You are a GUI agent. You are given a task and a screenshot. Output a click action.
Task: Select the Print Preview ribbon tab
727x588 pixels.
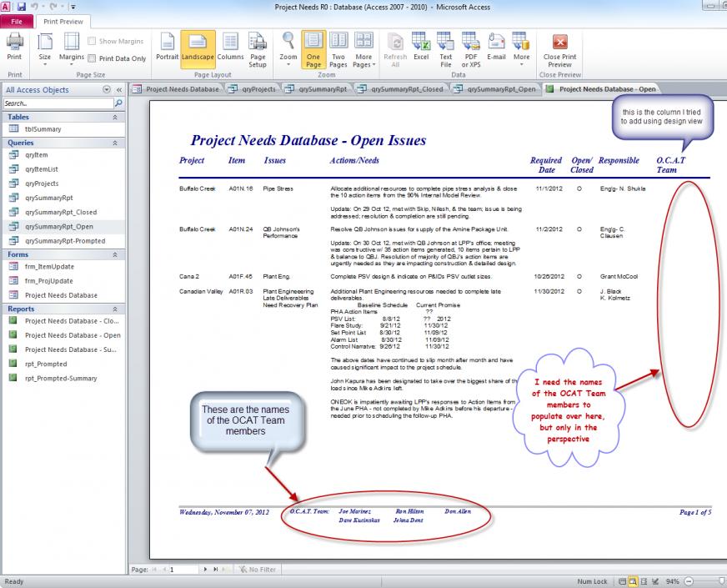click(x=63, y=22)
